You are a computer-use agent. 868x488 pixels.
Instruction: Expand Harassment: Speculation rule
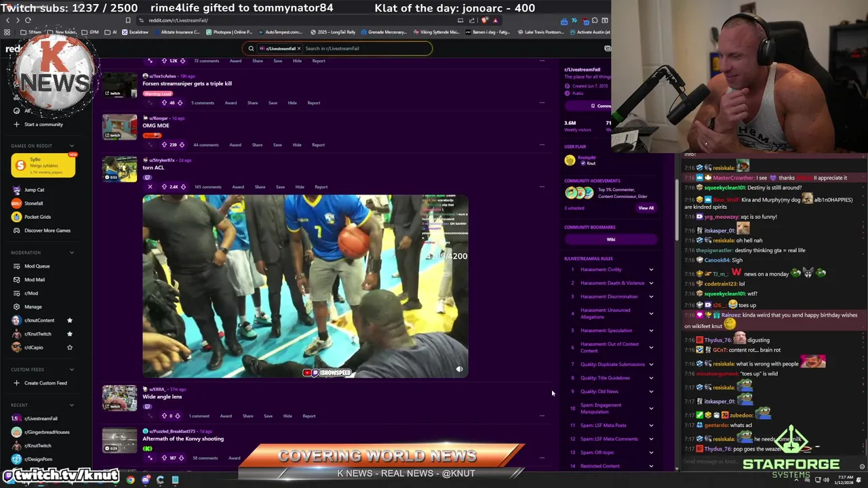tap(651, 330)
